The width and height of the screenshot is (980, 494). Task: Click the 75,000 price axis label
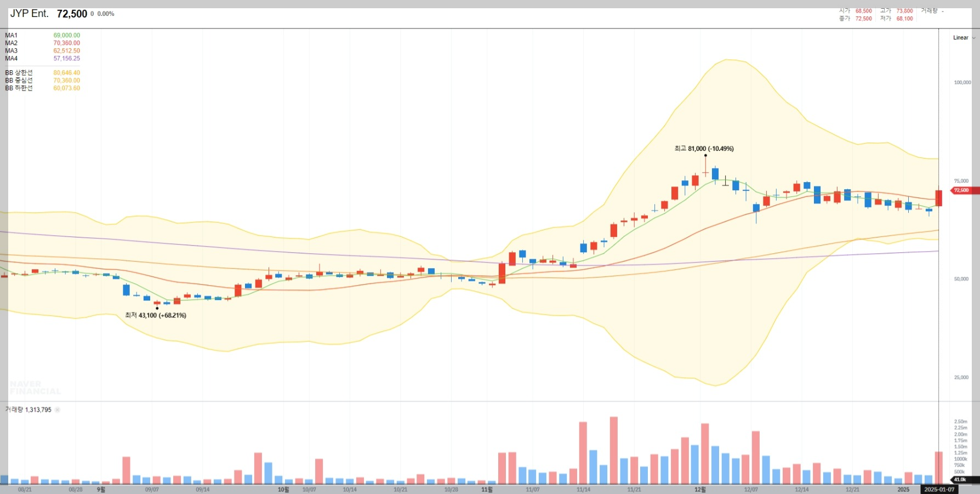click(x=961, y=181)
